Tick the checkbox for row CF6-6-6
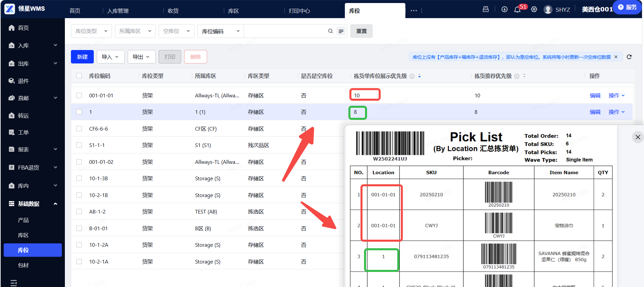 point(79,129)
